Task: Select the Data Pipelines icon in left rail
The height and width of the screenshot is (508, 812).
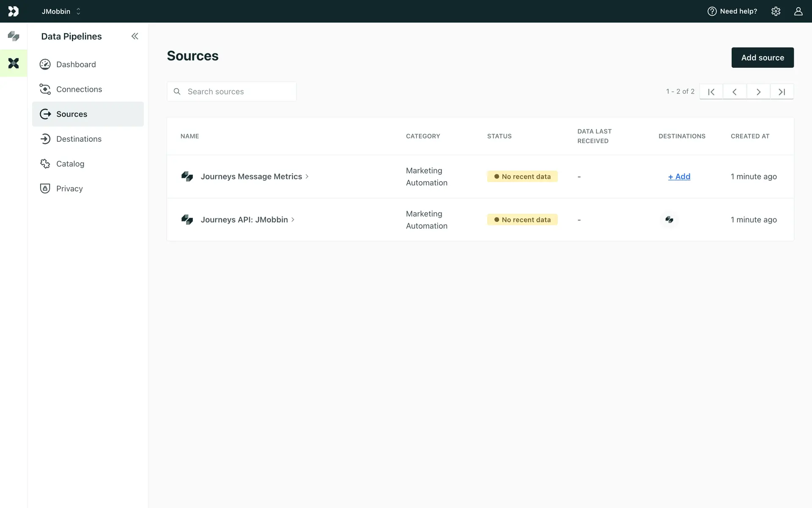Action: [14, 63]
